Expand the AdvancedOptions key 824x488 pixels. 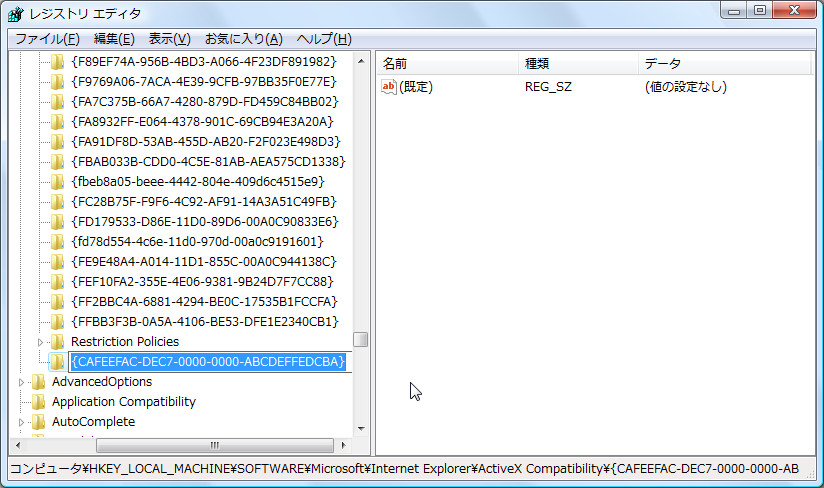(21, 382)
